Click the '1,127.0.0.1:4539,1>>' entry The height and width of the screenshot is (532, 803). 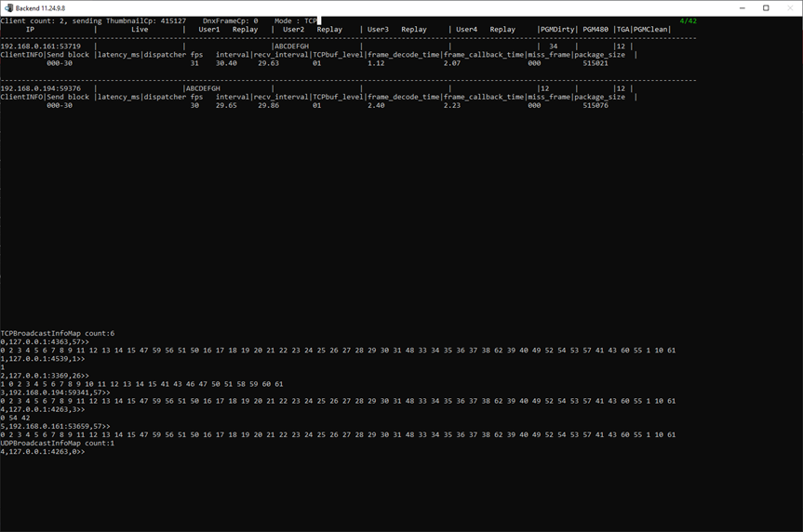point(43,358)
